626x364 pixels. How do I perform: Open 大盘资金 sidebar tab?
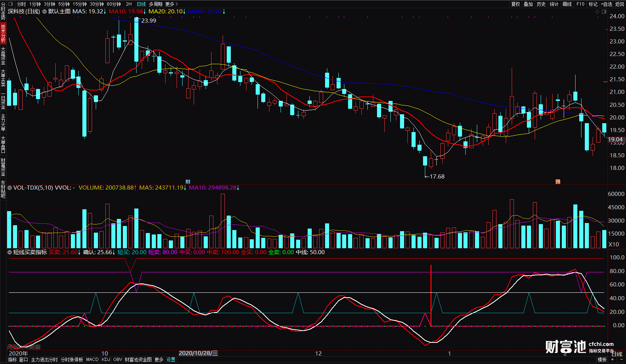coord(3,56)
